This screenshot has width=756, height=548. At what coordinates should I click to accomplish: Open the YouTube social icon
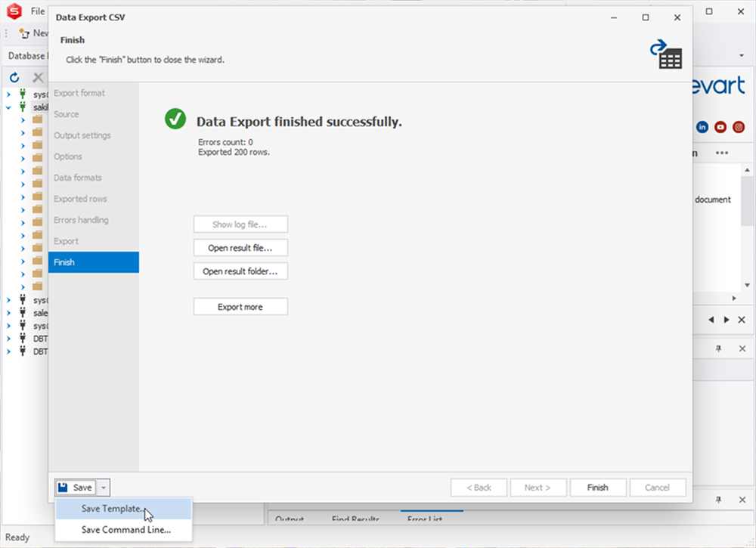point(720,127)
